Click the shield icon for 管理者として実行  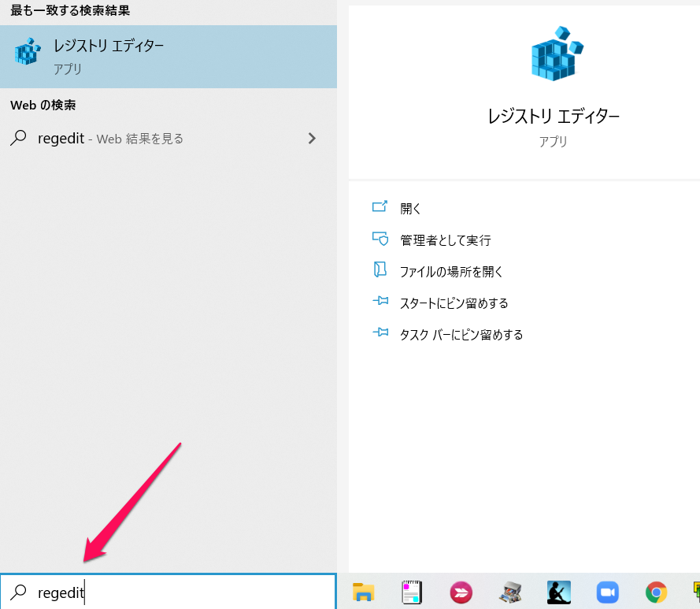(x=380, y=239)
